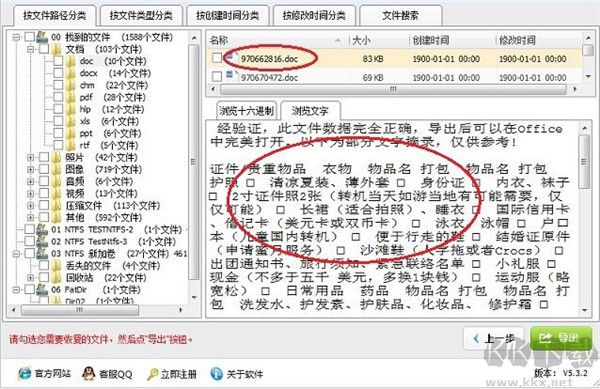The height and width of the screenshot is (389, 600).
Task: Open 关于软件 info icon
Action: coord(216,374)
